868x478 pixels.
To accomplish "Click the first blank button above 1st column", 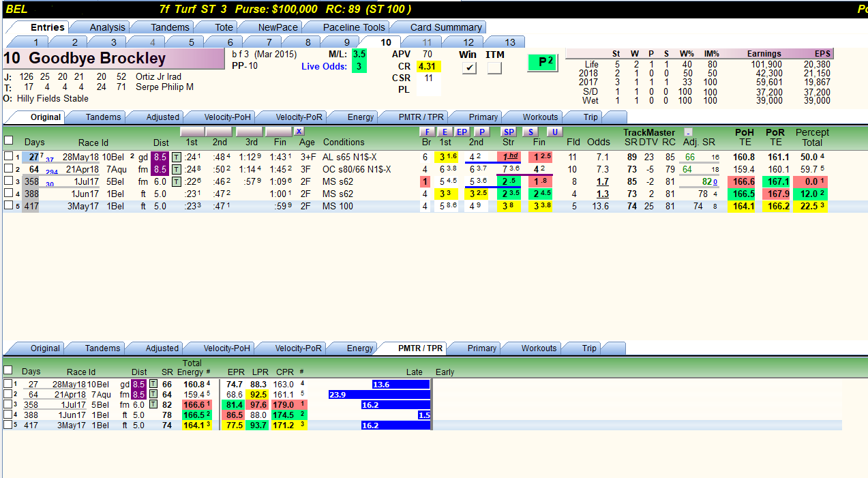I will coord(192,132).
